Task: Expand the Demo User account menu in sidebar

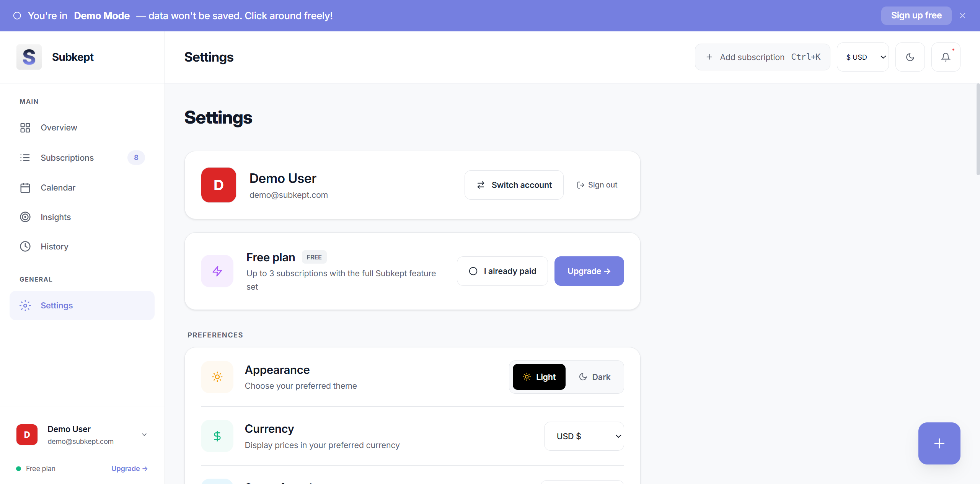Action: [x=144, y=435]
